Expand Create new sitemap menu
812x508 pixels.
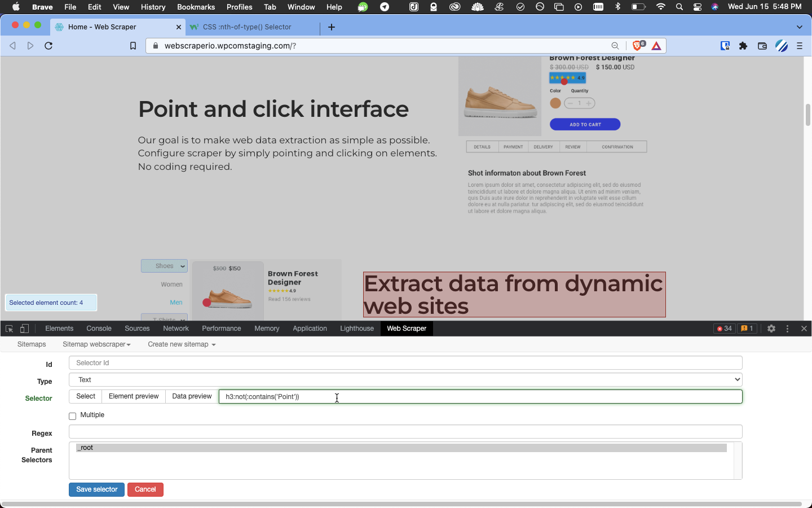click(182, 344)
